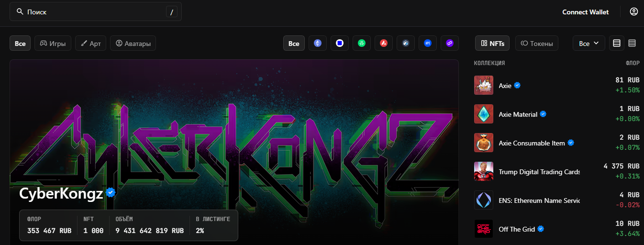Viewport: 644px width, 245px height.
Task: Click the КОЛЛЕКЦИЯ column header
Action: pyautogui.click(x=489, y=63)
